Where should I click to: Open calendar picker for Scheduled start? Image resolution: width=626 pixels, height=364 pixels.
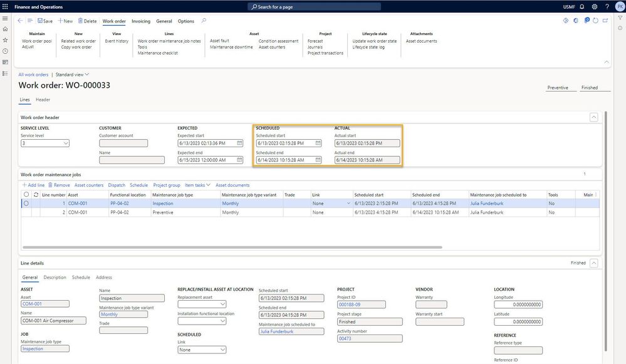[318, 143]
